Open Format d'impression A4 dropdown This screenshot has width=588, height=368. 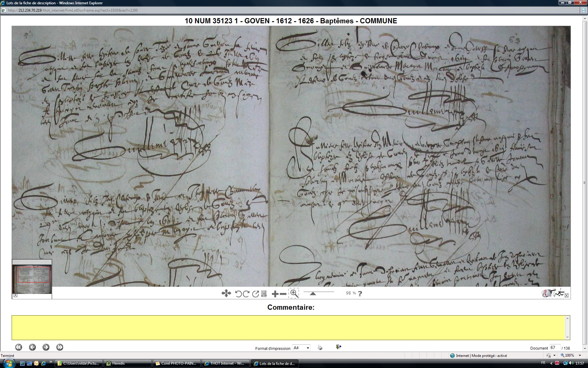301,348
